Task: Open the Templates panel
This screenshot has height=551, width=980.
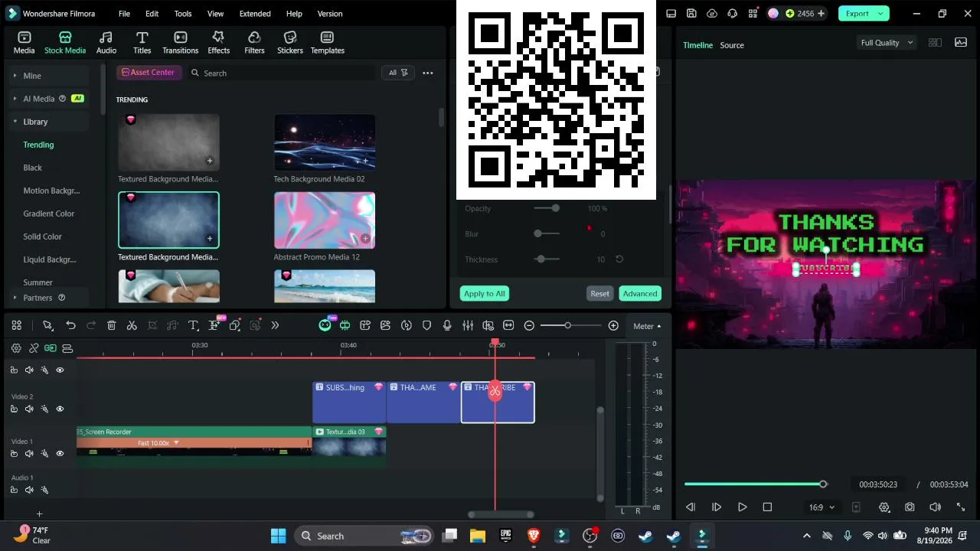Action: (x=327, y=43)
